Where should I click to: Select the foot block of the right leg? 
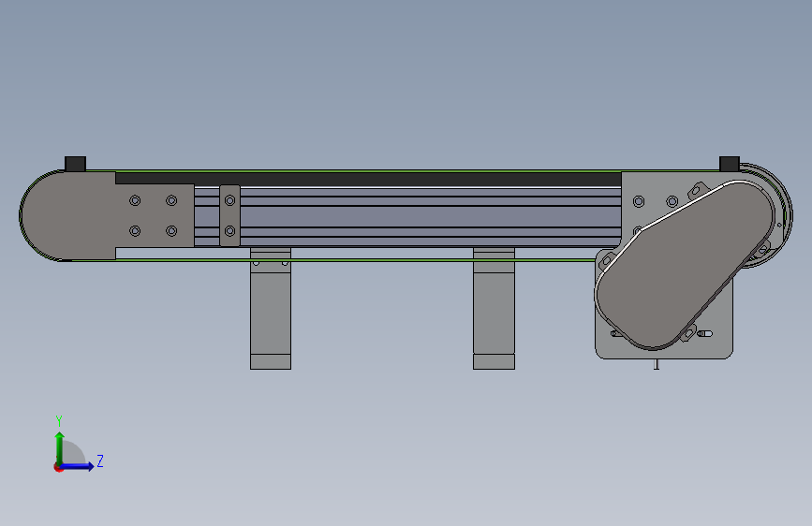tap(494, 362)
